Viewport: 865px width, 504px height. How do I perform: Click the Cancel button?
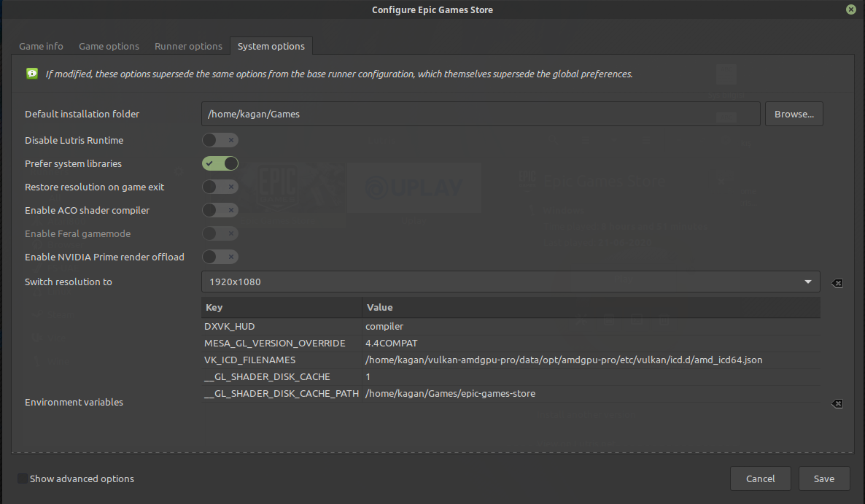click(x=760, y=478)
